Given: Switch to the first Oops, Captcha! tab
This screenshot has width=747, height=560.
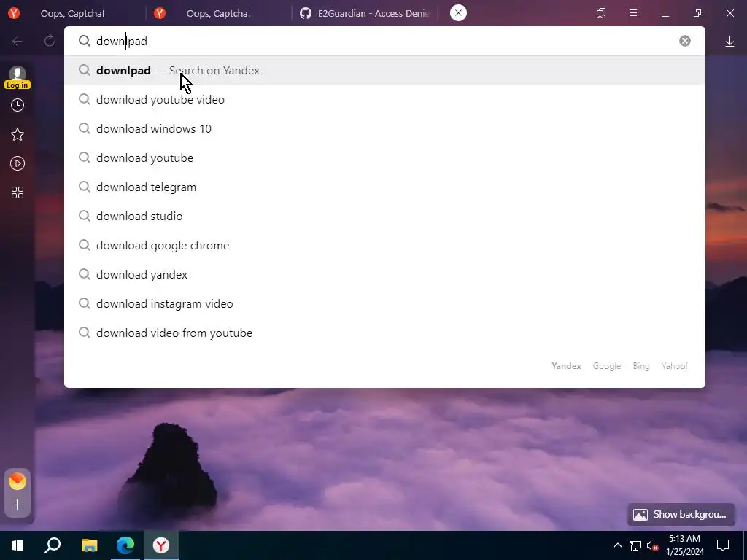Looking at the screenshot, I should pyautogui.click(x=72, y=13).
